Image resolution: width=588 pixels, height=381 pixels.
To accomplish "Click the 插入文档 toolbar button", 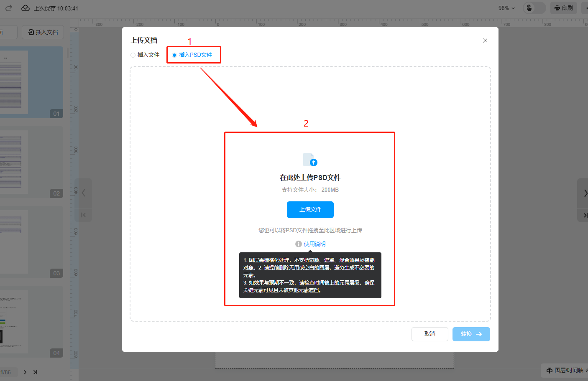I will 43,32.
